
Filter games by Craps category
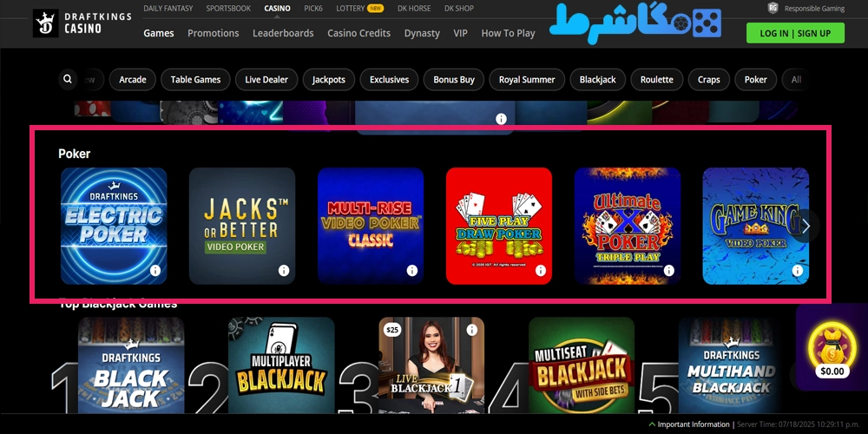pos(709,80)
